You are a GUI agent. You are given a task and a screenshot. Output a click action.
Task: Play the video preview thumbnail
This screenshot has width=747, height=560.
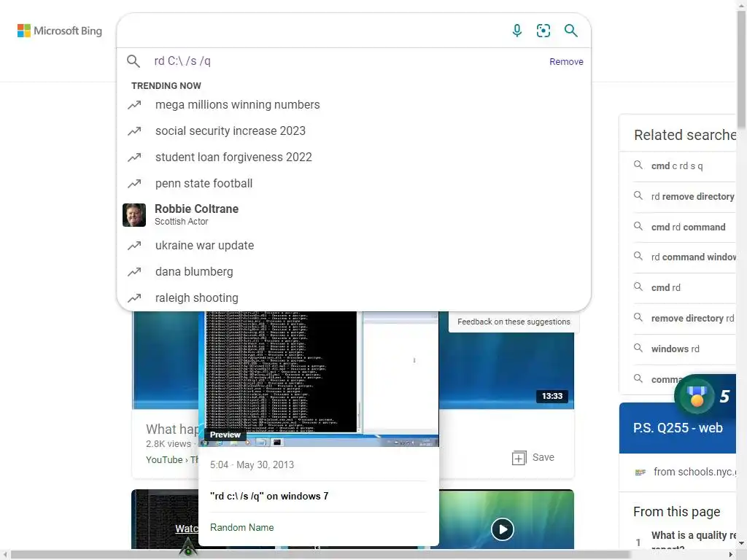318,378
